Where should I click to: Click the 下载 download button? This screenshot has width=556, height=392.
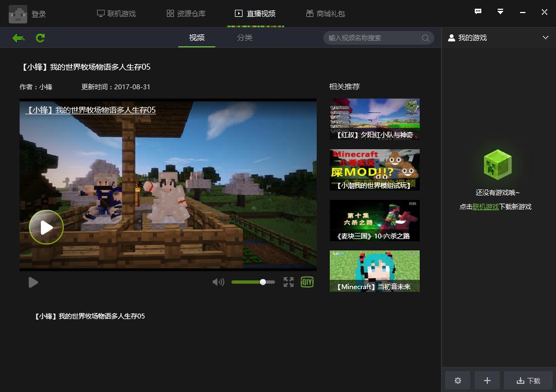pos(528,381)
